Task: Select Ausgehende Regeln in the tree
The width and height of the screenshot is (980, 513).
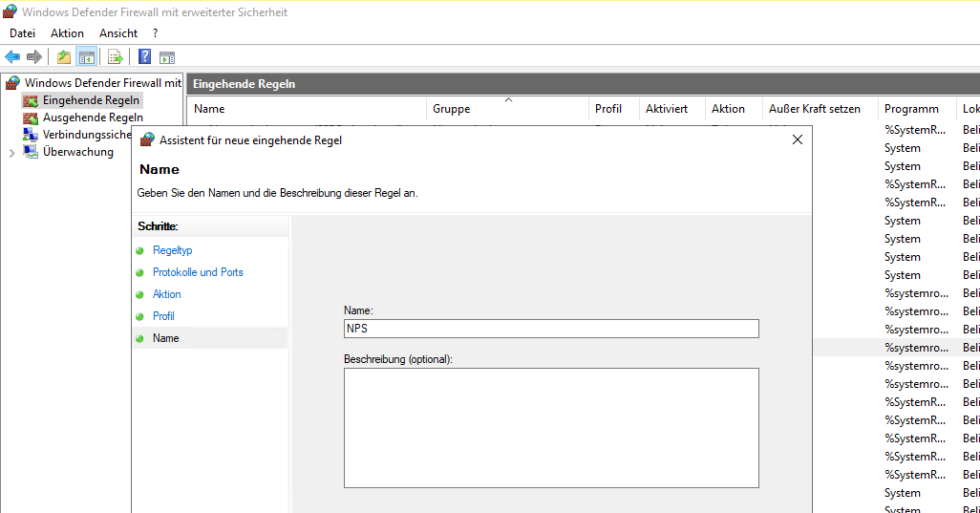Action: pos(93,118)
